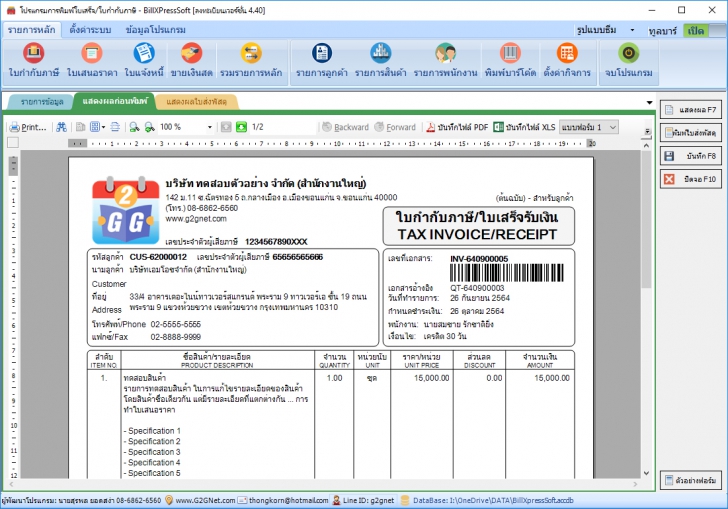Open the แบบฟอร์ม 1 form dropdown
728x509 pixels.
click(589, 127)
